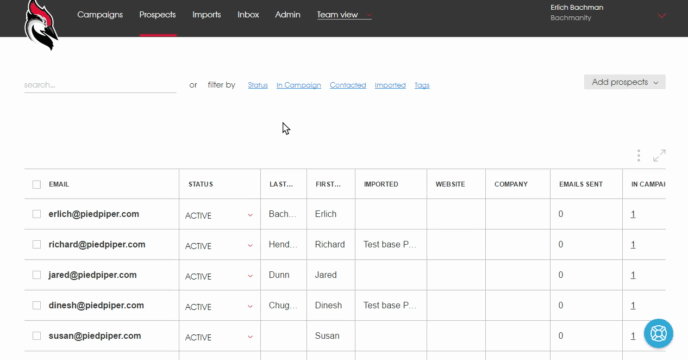The height and width of the screenshot is (360, 688).
Task: Filter by Imported link
Action: click(390, 85)
